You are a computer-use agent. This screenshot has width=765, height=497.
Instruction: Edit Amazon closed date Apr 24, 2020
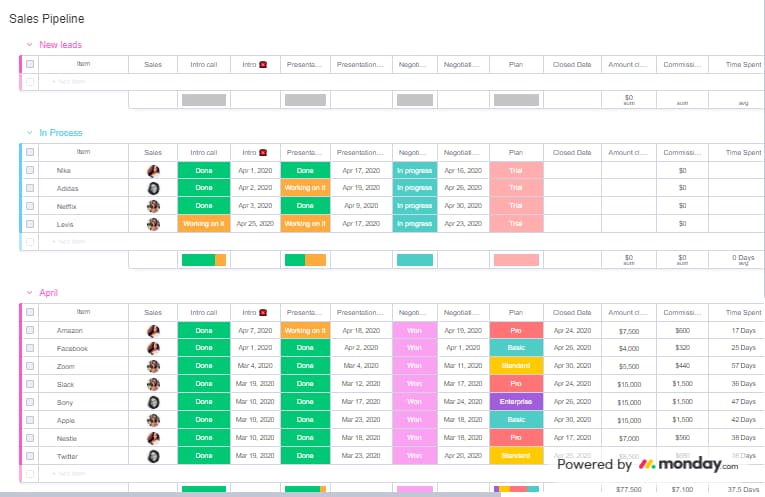coord(572,331)
